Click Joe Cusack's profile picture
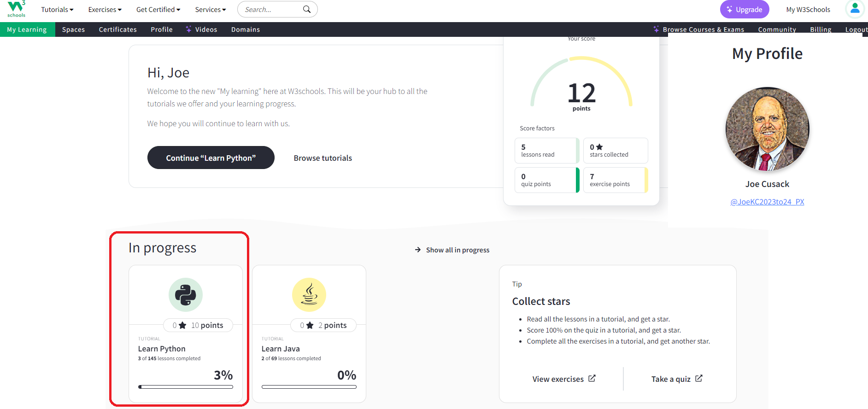 [x=767, y=129]
